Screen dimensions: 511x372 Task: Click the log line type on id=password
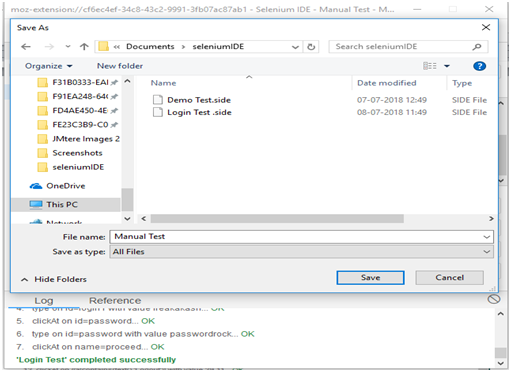pyautogui.click(x=135, y=334)
